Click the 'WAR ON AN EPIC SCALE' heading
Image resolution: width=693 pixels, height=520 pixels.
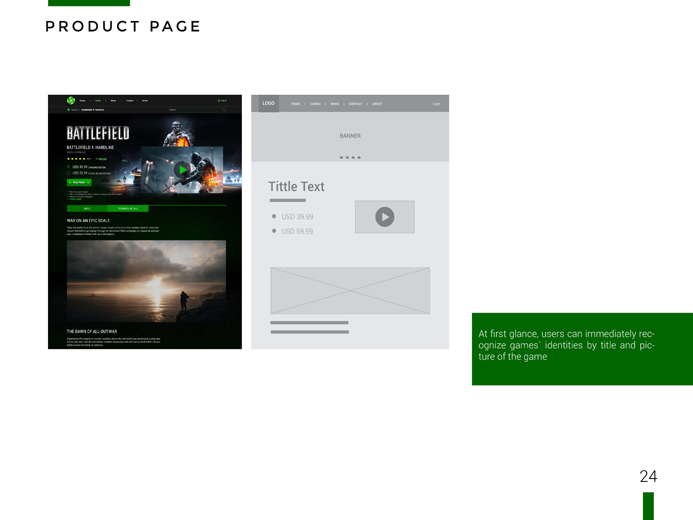coord(88,220)
